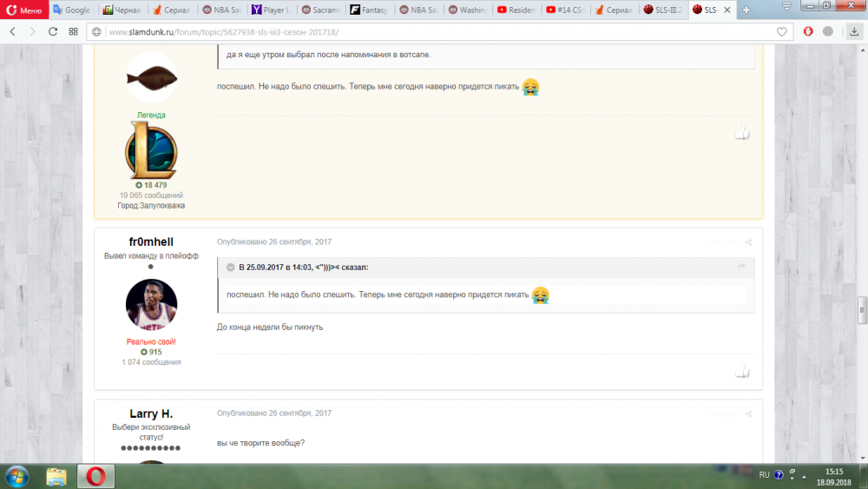Click fr0mhell's avatar picture

point(151,305)
